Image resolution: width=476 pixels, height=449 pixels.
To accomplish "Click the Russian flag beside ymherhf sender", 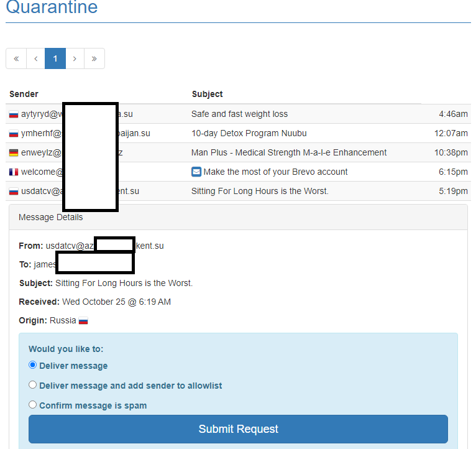I will pos(14,133).
